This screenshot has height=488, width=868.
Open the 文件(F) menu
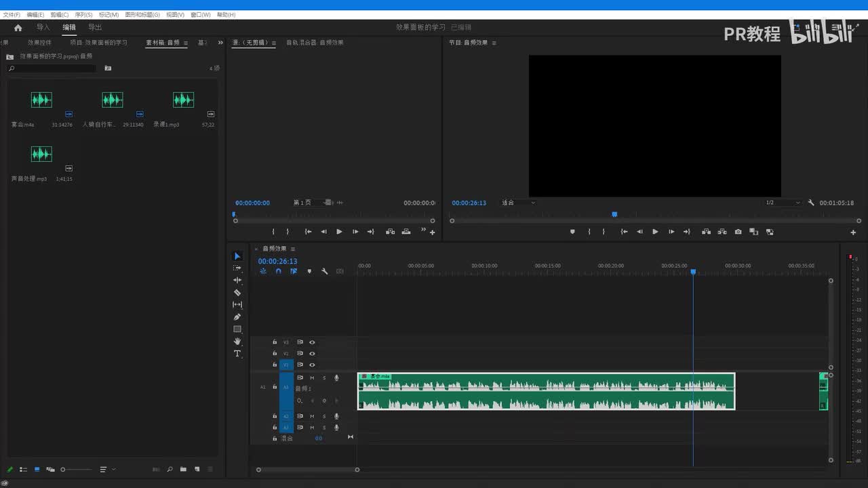point(12,14)
